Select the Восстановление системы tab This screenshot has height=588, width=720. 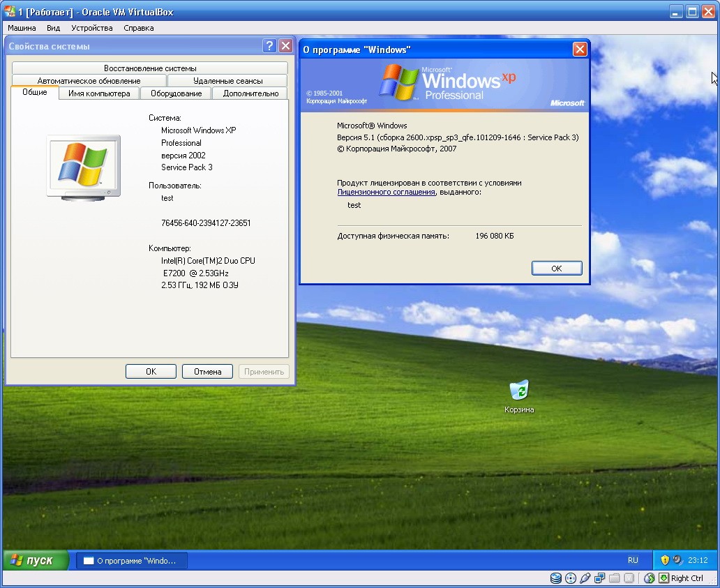coord(150,68)
